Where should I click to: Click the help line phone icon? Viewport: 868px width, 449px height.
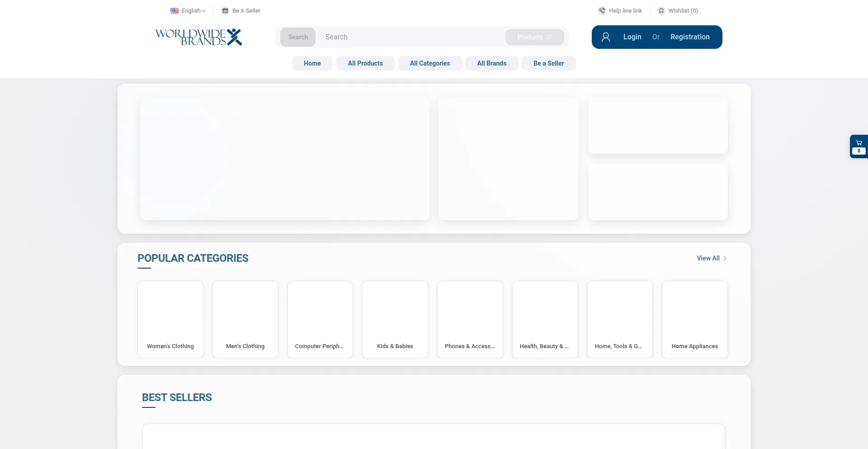(602, 11)
